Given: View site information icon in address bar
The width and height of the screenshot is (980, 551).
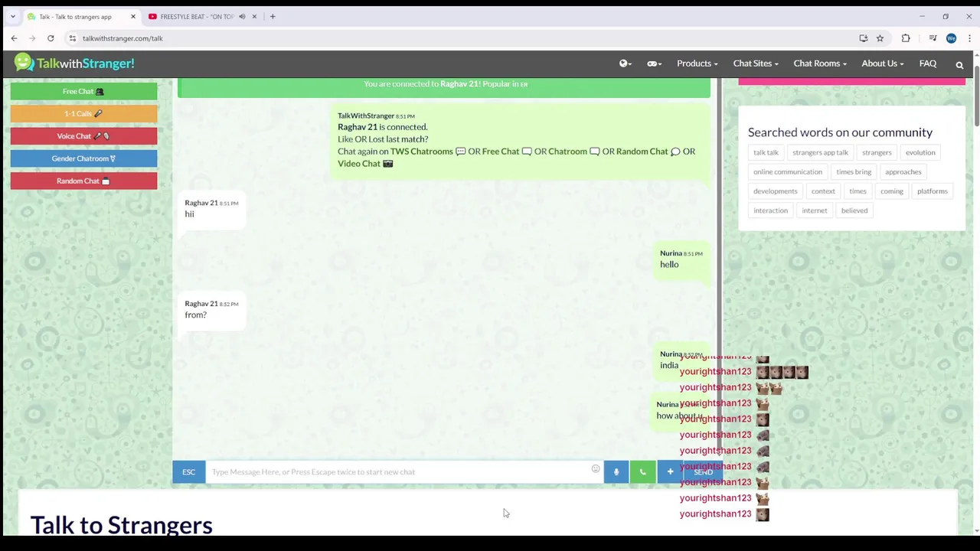Looking at the screenshot, I should [x=73, y=38].
